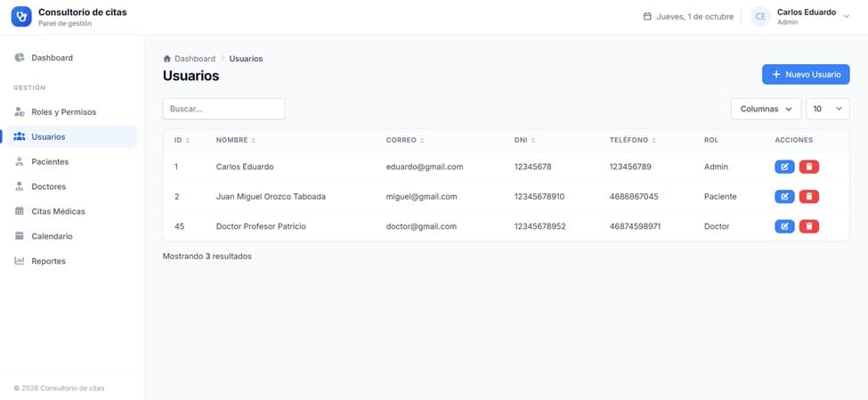Edit user Carlos Eduardo

click(784, 167)
